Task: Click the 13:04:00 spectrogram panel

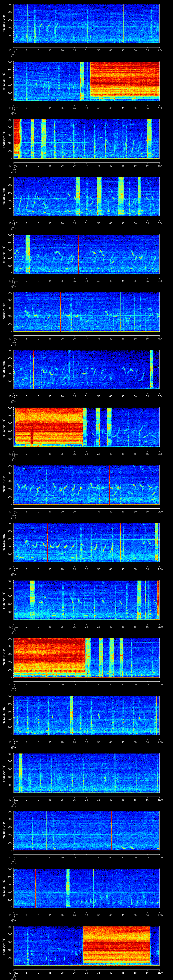Action: (86, 196)
